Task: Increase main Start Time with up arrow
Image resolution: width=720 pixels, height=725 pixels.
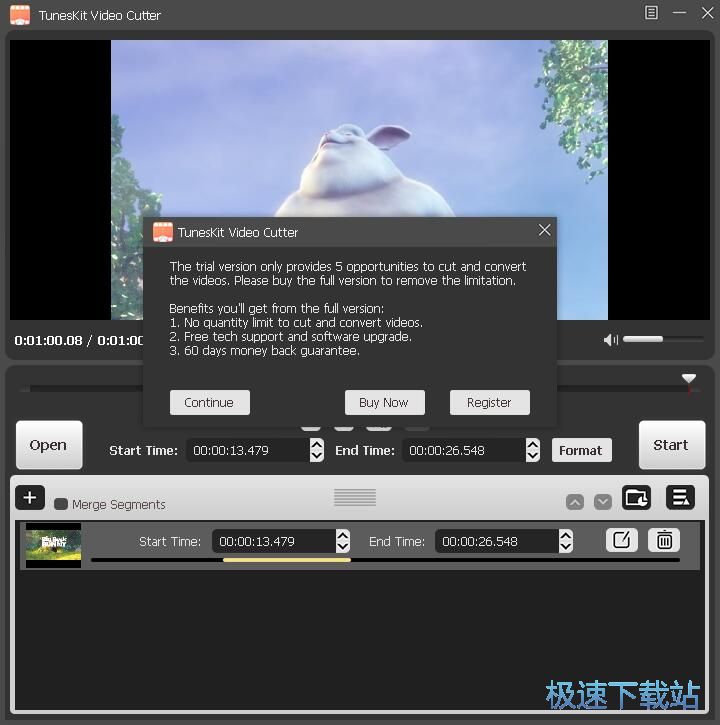Action: 317,444
